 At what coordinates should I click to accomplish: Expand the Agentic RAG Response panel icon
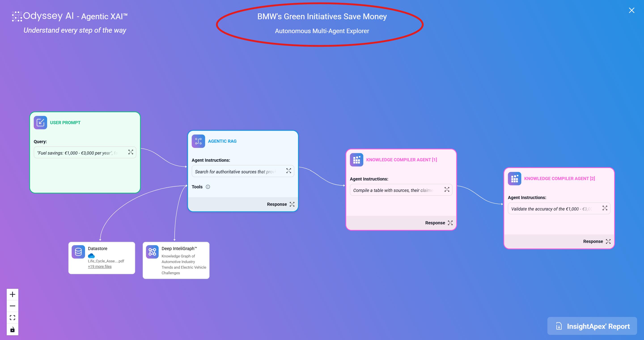click(292, 204)
